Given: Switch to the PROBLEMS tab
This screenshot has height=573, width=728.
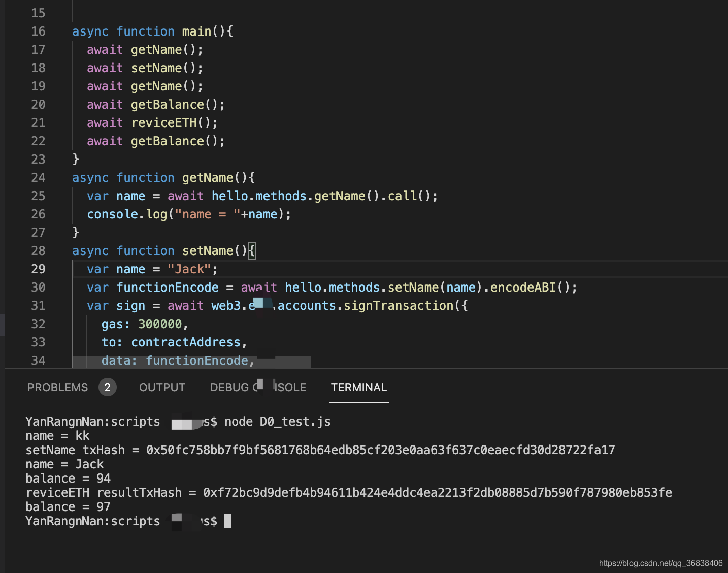Looking at the screenshot, I should point(57,387).
